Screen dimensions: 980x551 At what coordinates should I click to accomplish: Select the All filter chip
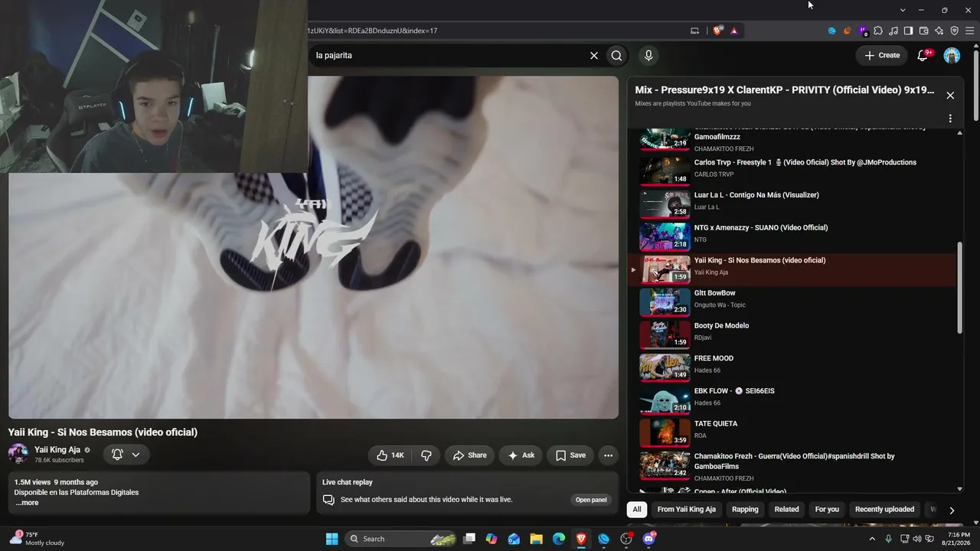tap(637, 510)
